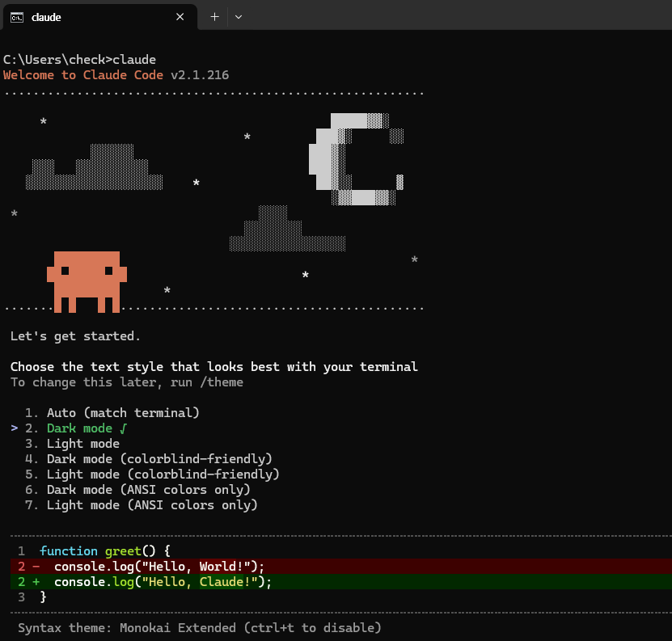Choose Dark mode (ANSI colors only)

[137, 490]
